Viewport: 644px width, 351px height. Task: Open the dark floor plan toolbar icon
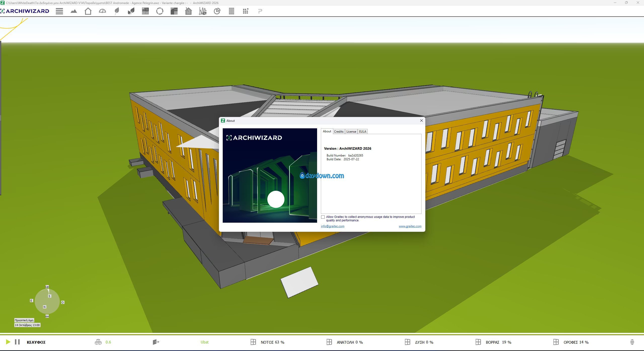click(x=174, y=11)
